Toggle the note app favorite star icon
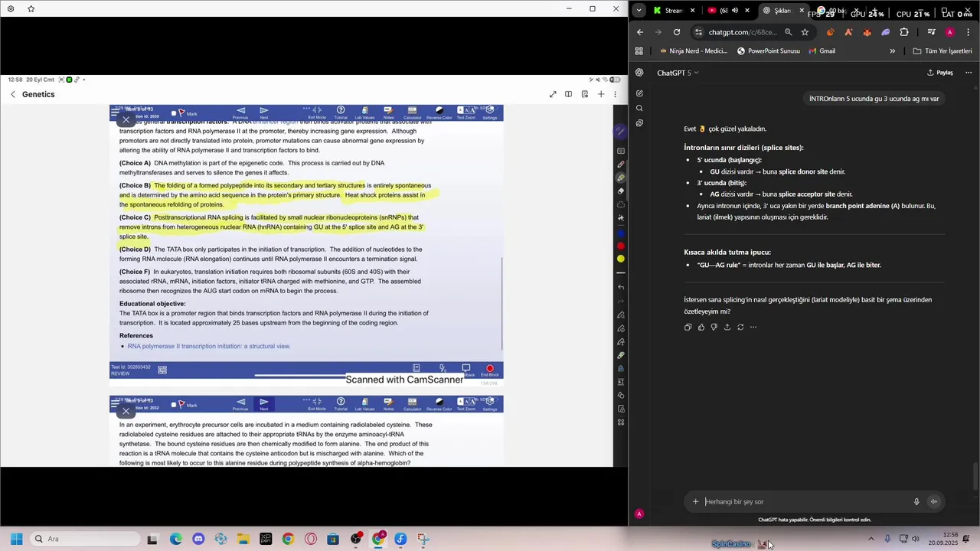 tap(31, 8)
